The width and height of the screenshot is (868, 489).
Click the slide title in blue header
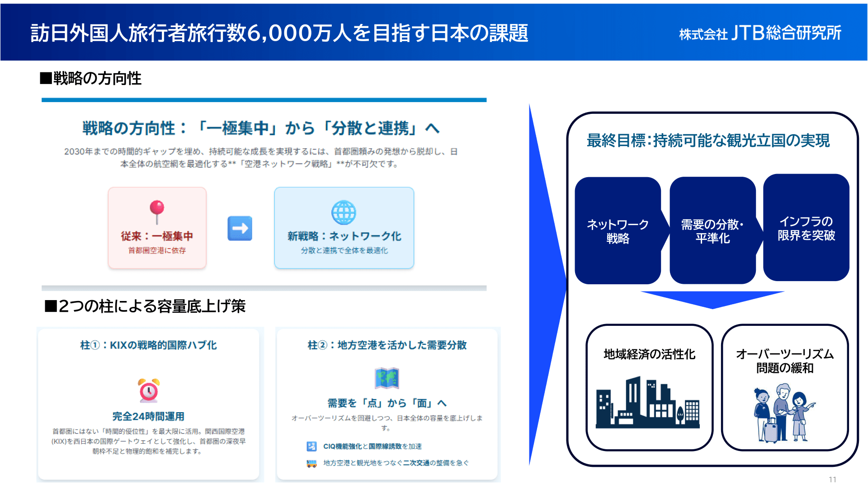(279, 33)
